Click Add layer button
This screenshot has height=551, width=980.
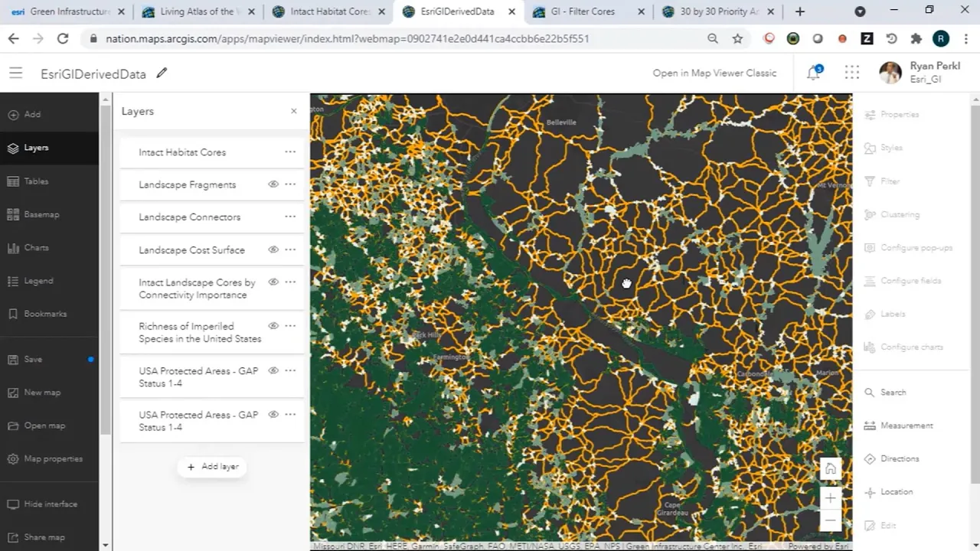[213, 467]
